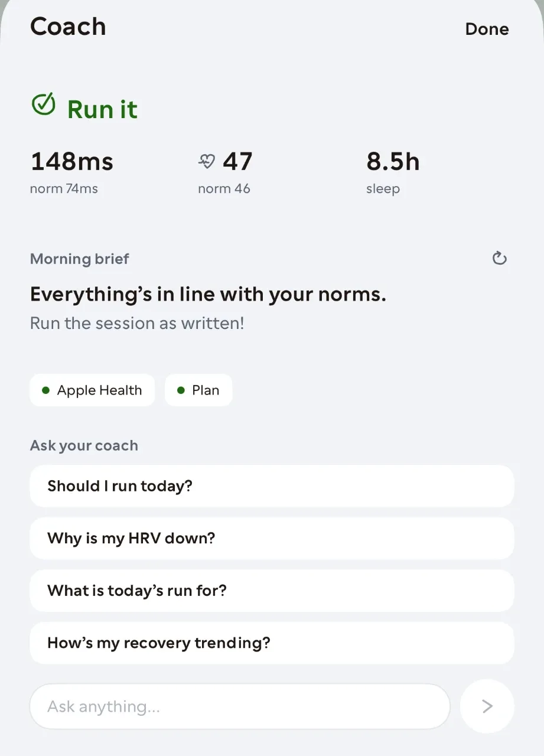The height and width of the screenshot is (756, 544).
Task: Tap the 8.5h sleep metric
Action: pyautogui.click(x=393, y=161)
